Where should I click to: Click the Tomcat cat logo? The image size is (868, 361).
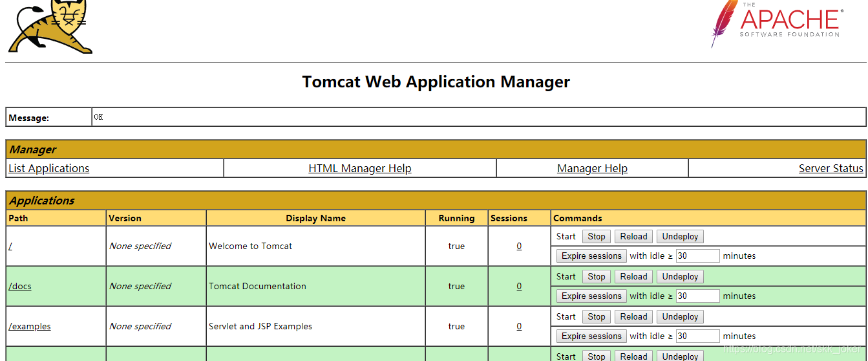click(50, 27)
